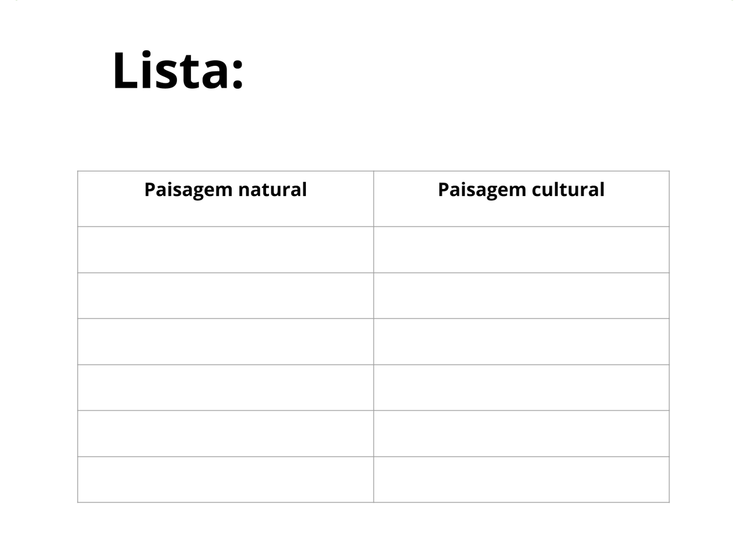Select second empty cell under Paisagem natural
This screenshot has height=560, width=747.
pyautogui.click(x=225, y=296)
